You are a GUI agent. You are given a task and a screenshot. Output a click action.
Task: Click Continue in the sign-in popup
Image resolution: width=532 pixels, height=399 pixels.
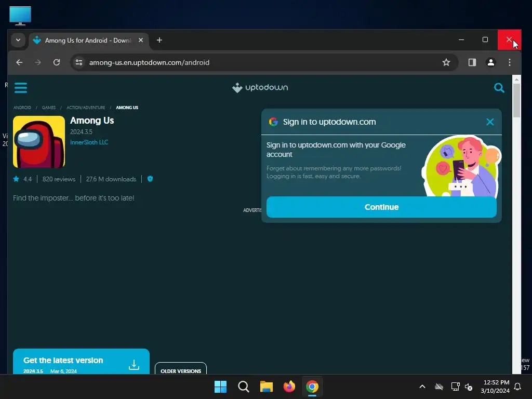[381, 207]
